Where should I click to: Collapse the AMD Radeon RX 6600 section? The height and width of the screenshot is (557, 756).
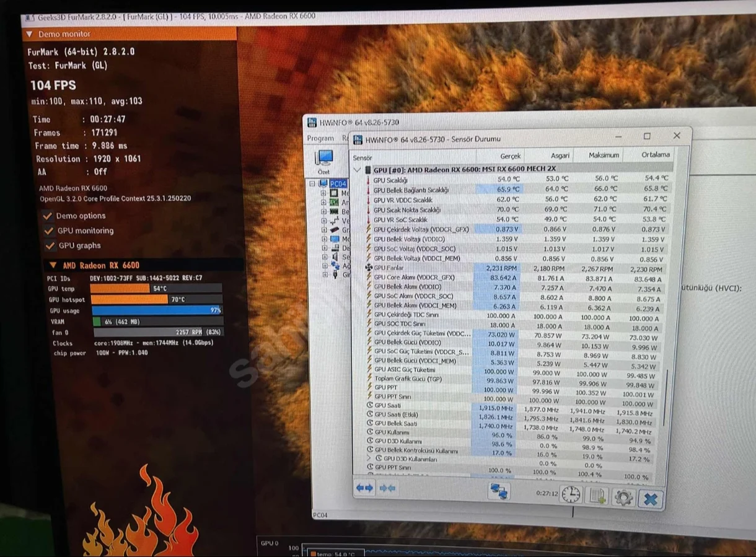point(53,265)
